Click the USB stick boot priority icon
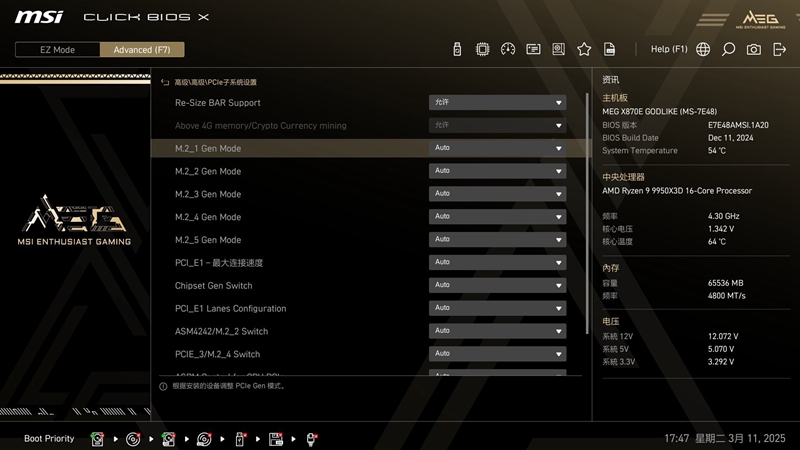Image resolution: width=800 pixels, height=450 pixels. 240,438
